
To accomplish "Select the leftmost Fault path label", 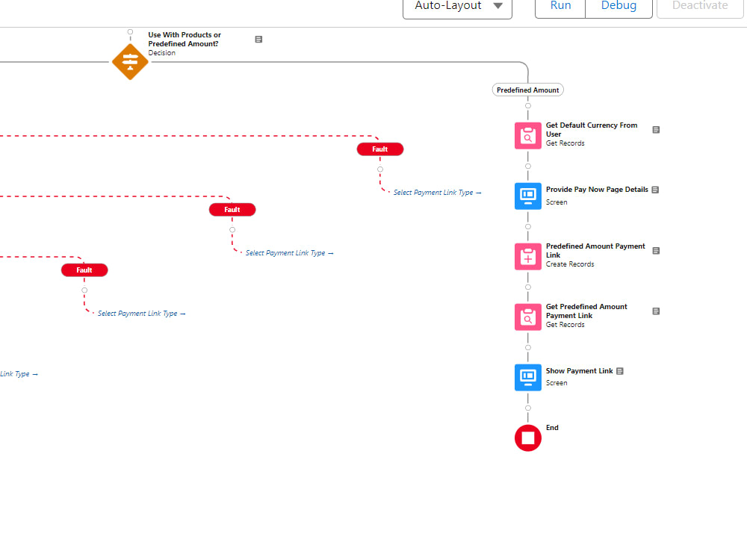I will pyautogui.click(x=84, y=270).
